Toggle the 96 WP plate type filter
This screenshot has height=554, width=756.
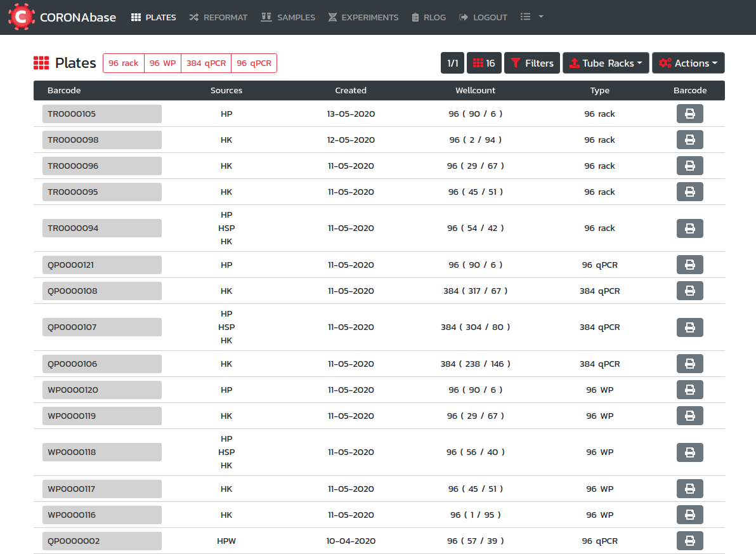tap(162, 63)
